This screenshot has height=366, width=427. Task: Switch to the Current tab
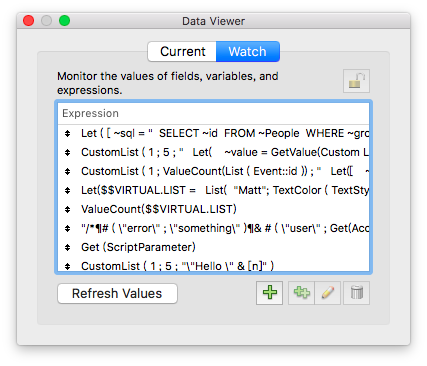point(182,51)
